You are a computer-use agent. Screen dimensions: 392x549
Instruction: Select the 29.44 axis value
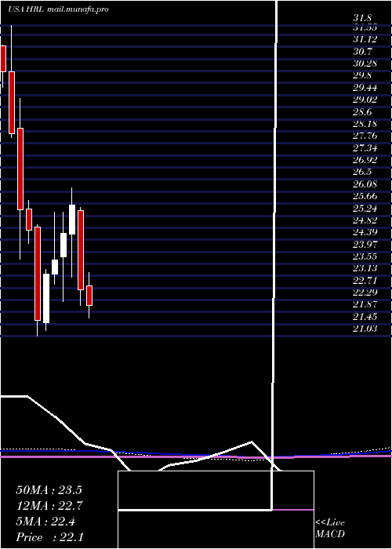pos(365,88)
